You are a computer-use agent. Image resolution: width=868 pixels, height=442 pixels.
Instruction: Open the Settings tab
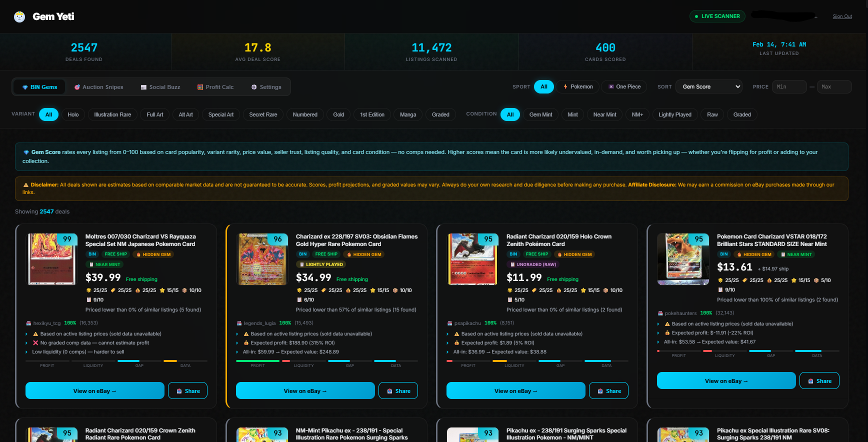[266, 87]
